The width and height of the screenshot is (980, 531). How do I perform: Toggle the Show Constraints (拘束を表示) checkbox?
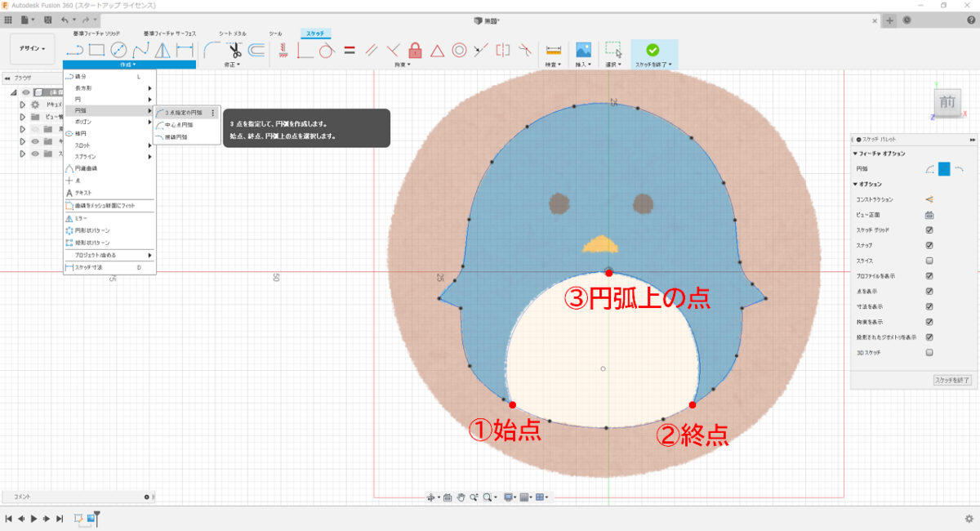coord(929,322)
